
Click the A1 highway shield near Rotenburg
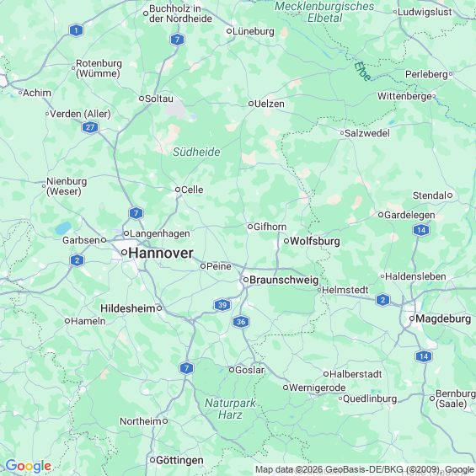76,30
